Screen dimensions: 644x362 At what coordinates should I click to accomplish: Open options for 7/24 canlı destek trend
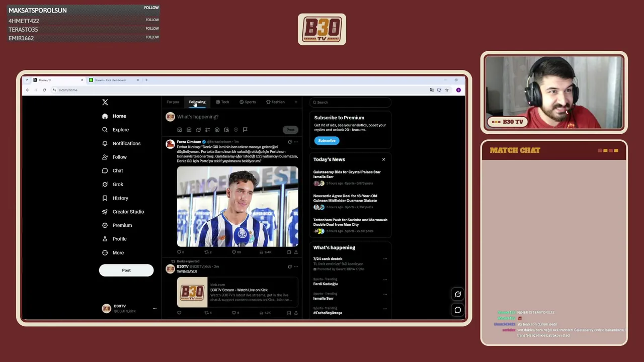[x=385, y=259]
